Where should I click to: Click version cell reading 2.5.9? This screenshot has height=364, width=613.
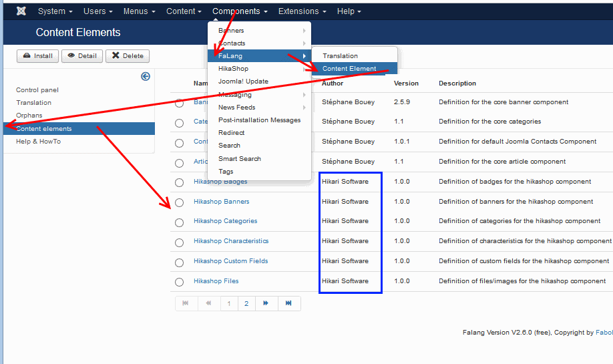coord(402,102)
